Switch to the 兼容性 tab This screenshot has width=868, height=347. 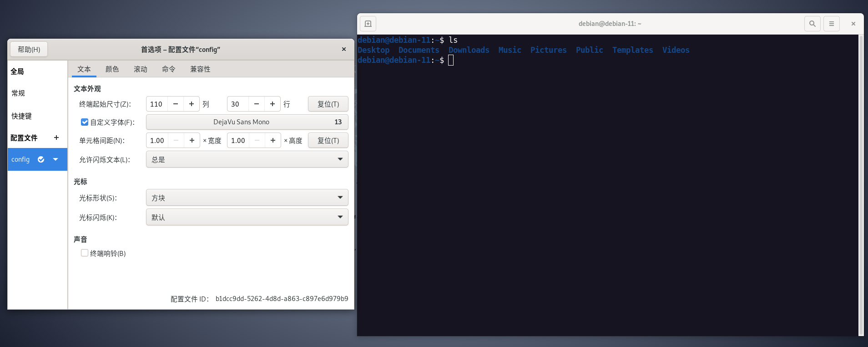click(x=200, y=69)
